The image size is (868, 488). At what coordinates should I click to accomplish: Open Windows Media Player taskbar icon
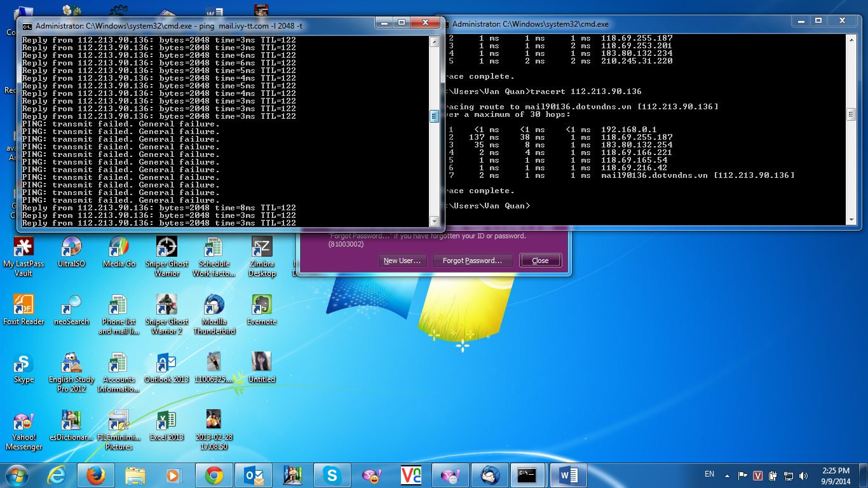[x=172, y=475]
